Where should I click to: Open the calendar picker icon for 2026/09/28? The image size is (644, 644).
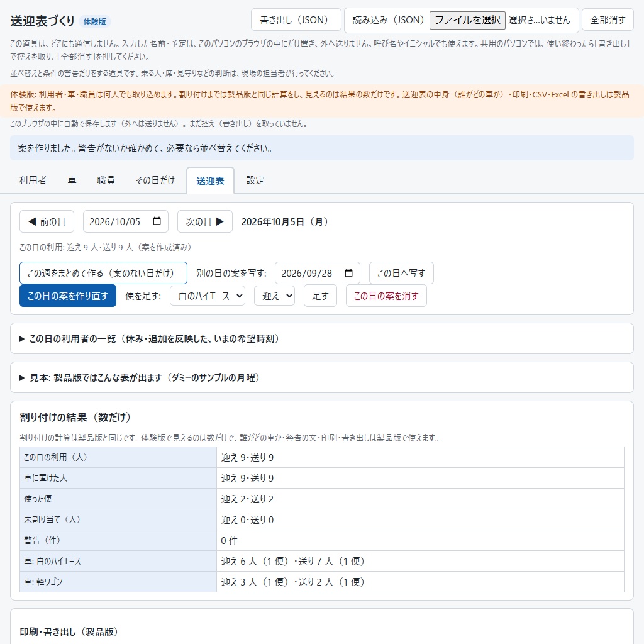[348, 273]
